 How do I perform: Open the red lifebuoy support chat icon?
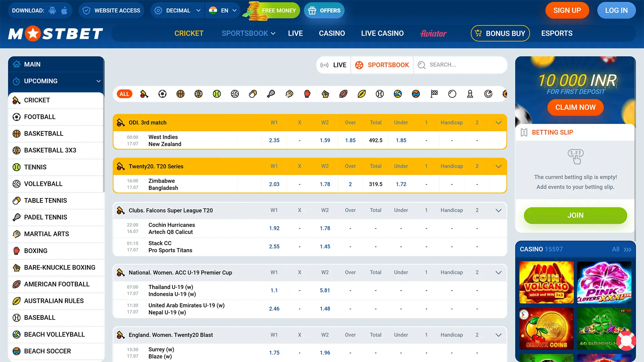click(626, 341)
